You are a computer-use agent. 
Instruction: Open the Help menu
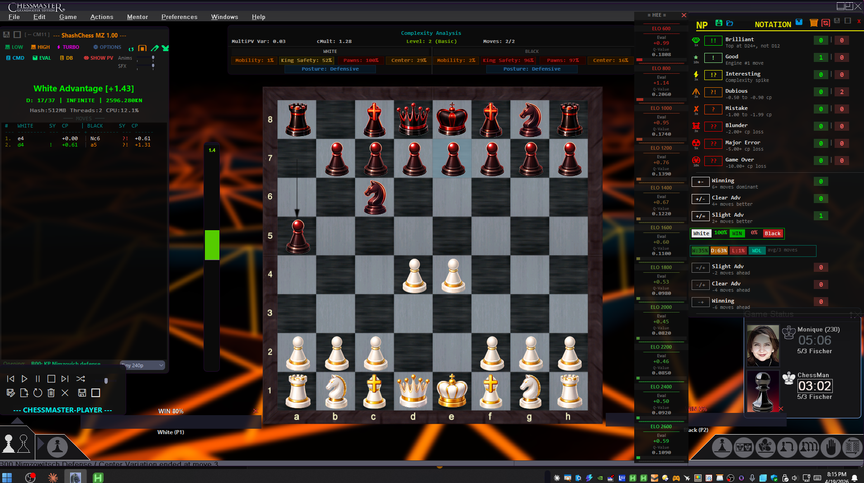pyautogui.click(x=258, y=17)
